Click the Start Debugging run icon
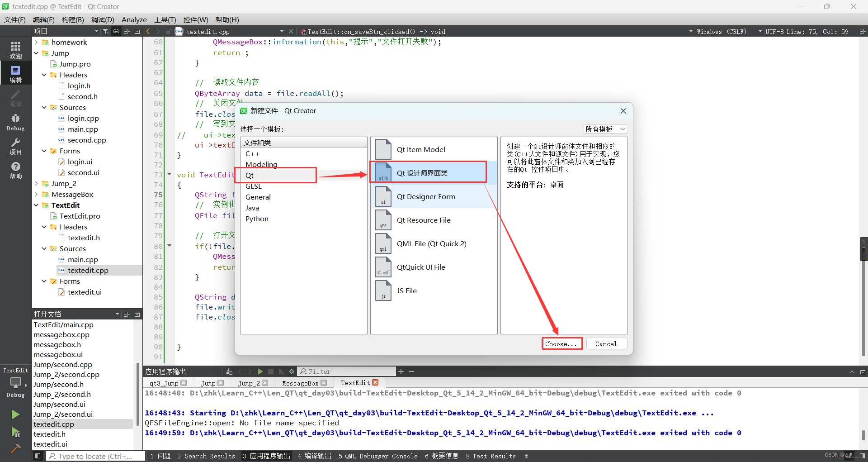Viewport: 868px width, 462px height. [x=15, y=432]
